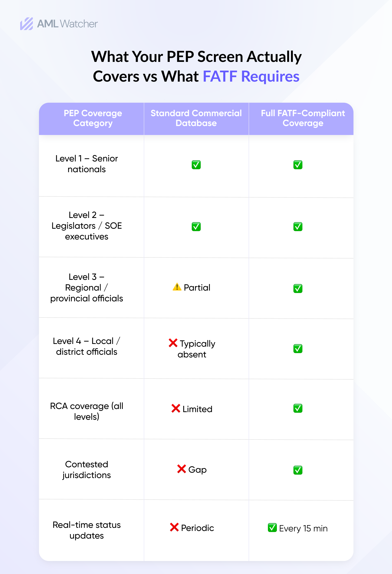Click the Level 4 – Local / district officials label

pyautogui.click(x=87, y=346)
